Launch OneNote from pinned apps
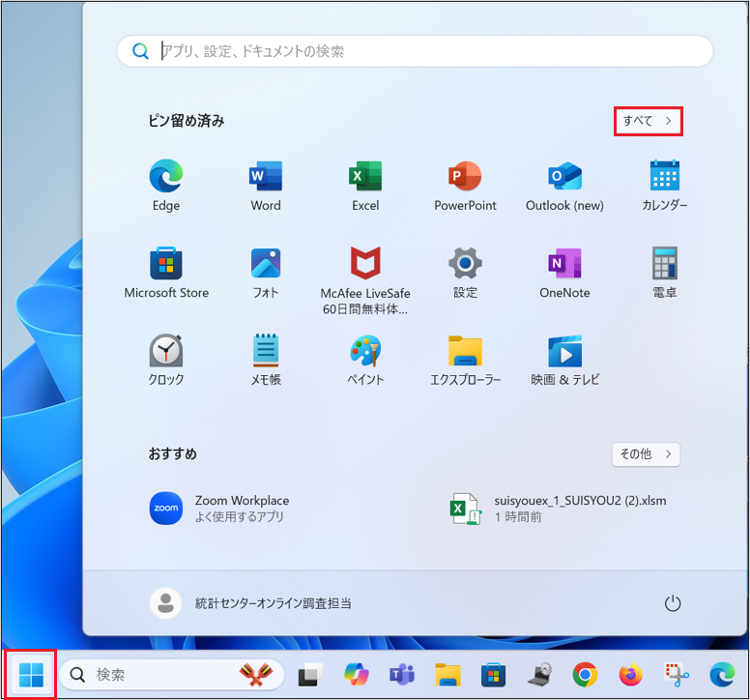Viewport: 750px width, 700px height. (564, 273)
